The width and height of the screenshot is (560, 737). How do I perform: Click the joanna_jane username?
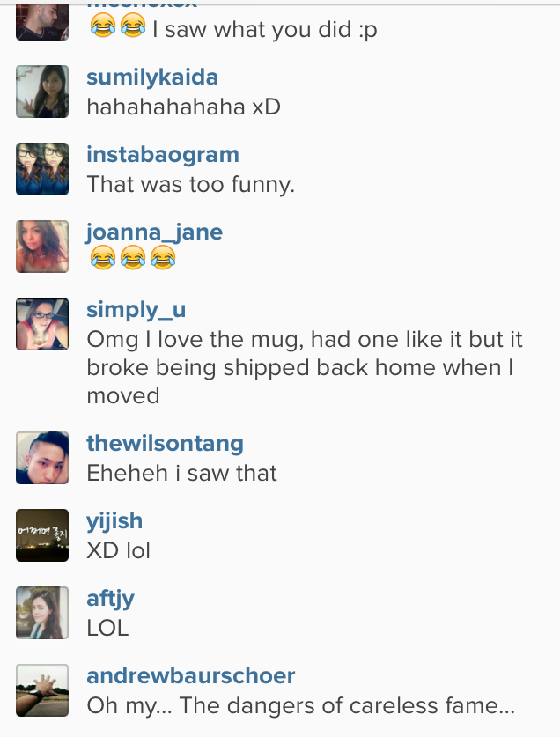coord(154,232)
